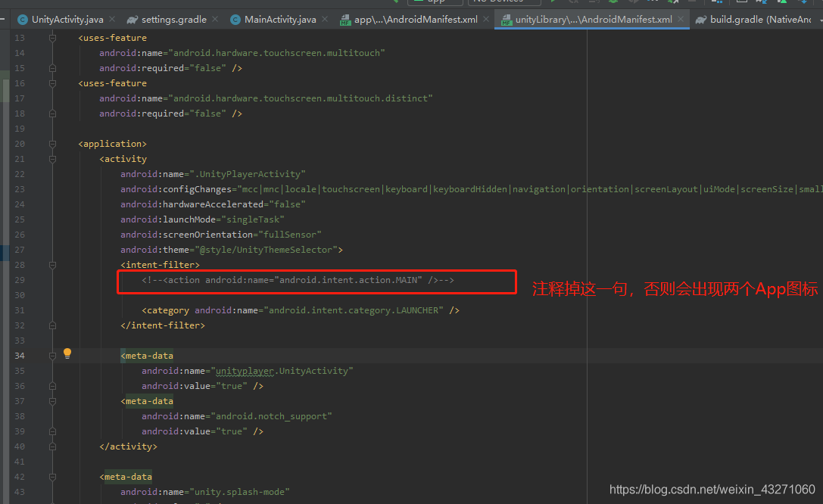
Task: Click the launchMode="singleTask" line
Action: point(202,219)
